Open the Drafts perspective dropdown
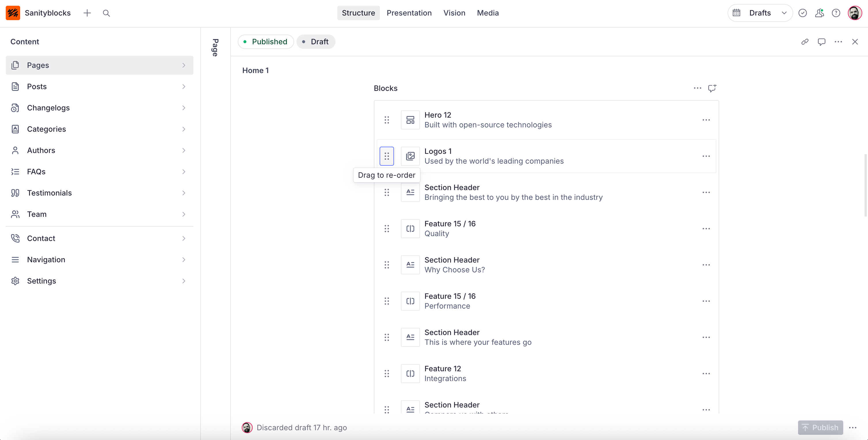 (x=759, y=13)
